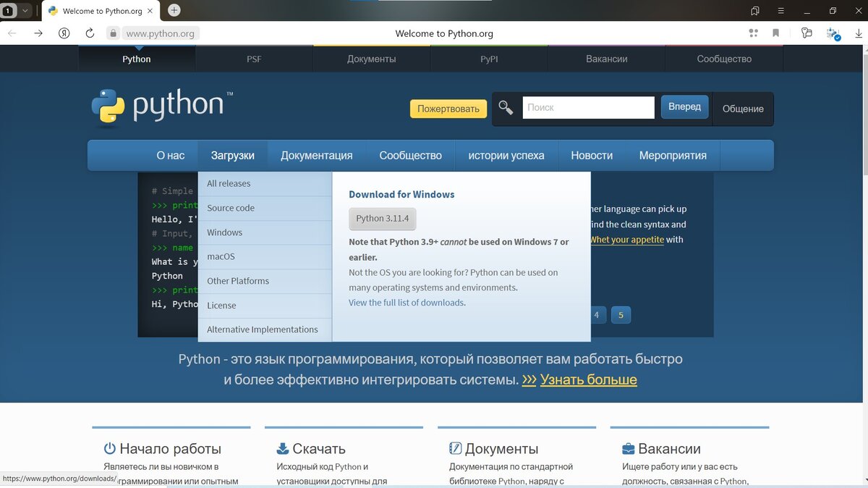Click the browser forward arrow

click(x=38, y=33)
